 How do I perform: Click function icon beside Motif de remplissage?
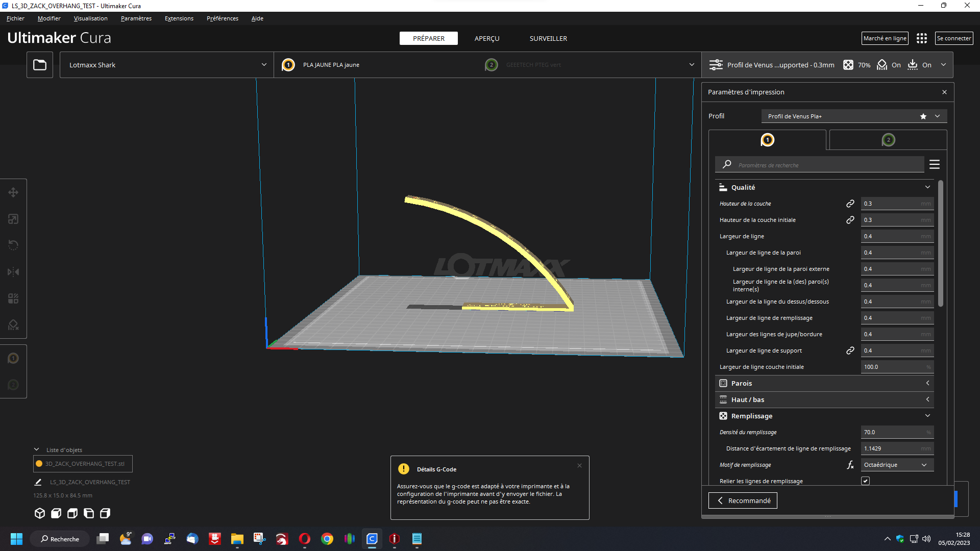[850, 465]
